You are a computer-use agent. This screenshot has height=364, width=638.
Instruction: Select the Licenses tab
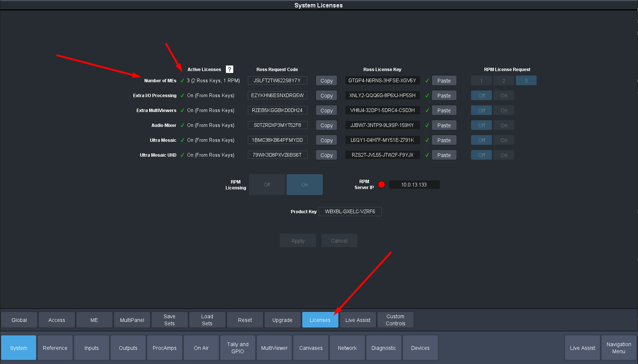pos(320,320)
